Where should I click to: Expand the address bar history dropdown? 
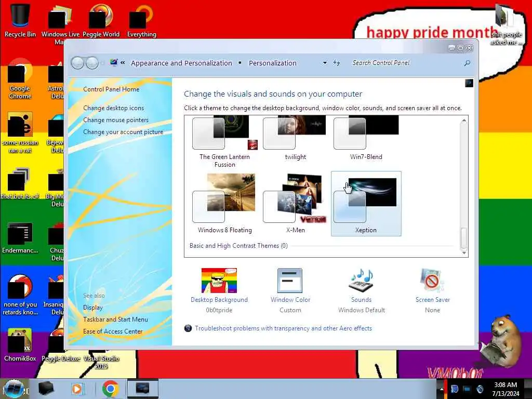(325, 63)
